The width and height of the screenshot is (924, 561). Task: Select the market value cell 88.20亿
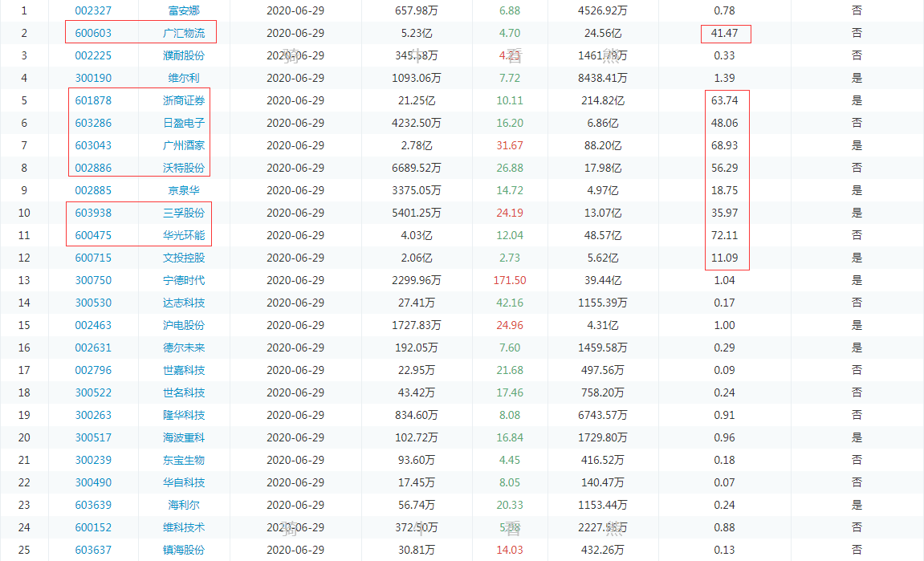tap(603, 145)
